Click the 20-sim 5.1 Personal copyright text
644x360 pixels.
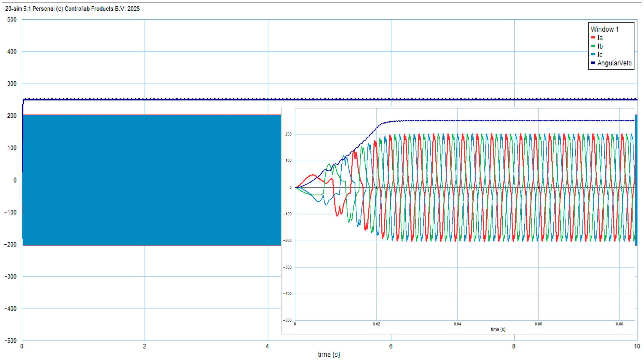pyautogui.click(x=72, y=9)
